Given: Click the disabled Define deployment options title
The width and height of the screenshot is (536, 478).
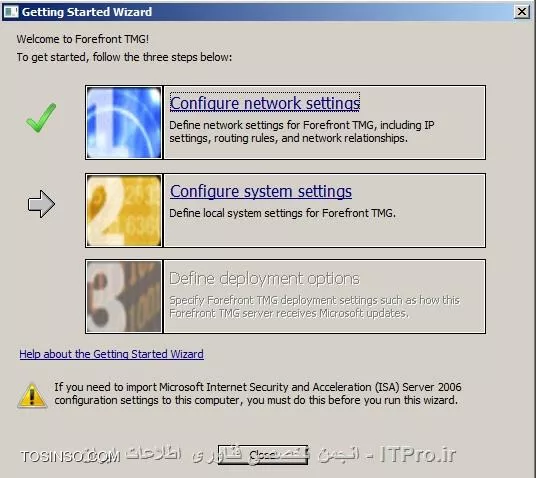Looking at the screenshot, I should pyautogui.click(x=264, y=279).
